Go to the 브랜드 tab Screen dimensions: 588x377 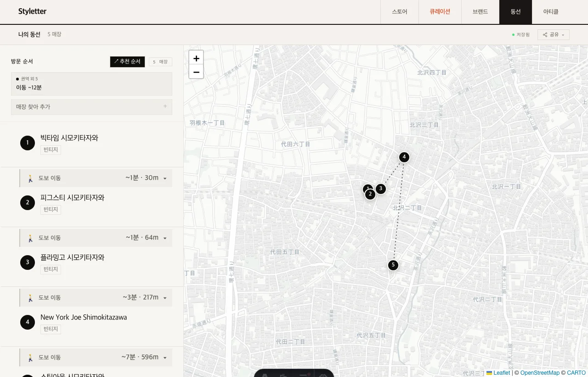(481, 12)
